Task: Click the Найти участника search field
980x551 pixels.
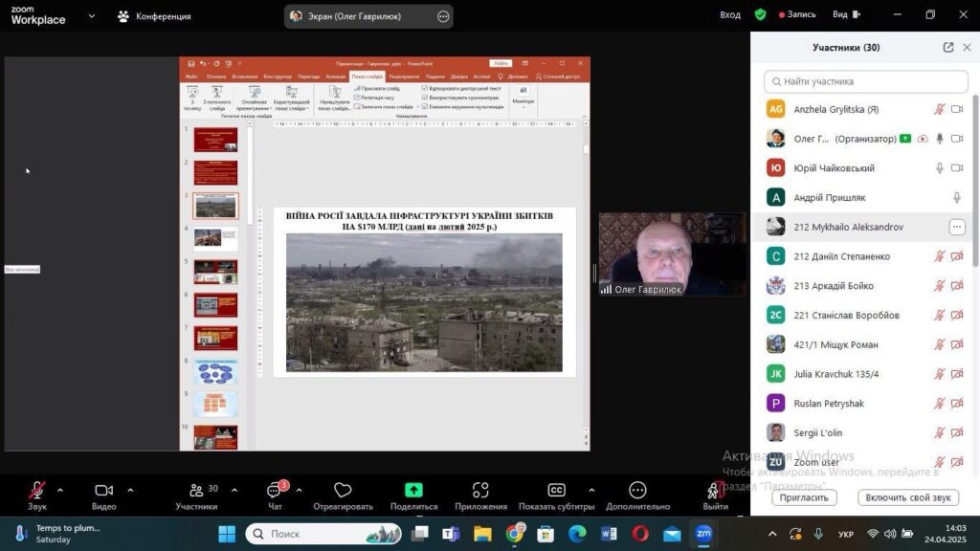Action: point(866,81)
